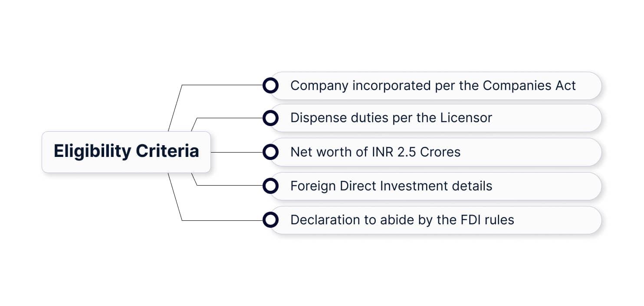Click the "FDI rules" text in last item
The width and height of the screenshot is (644, 306).
point(486,220)
